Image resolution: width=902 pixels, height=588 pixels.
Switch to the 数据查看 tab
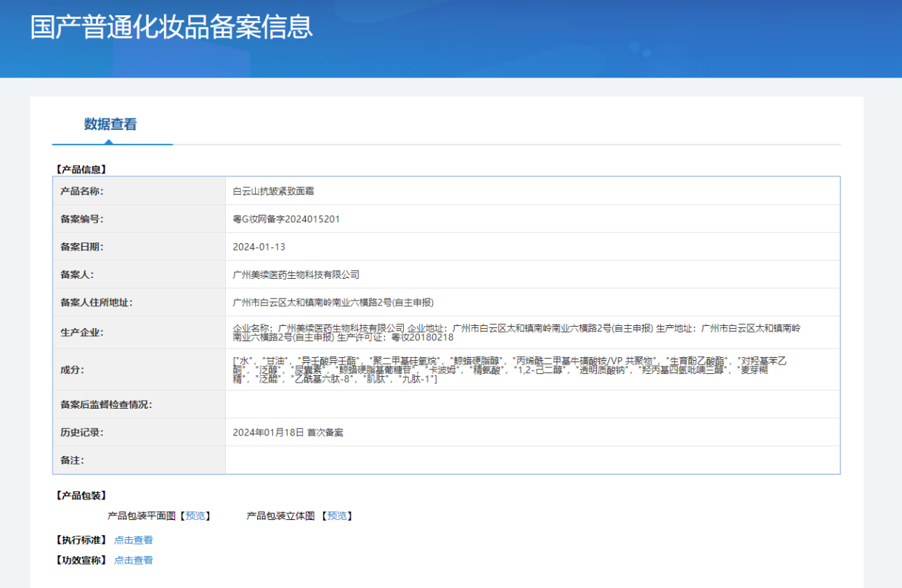click(x=110, y=124)
